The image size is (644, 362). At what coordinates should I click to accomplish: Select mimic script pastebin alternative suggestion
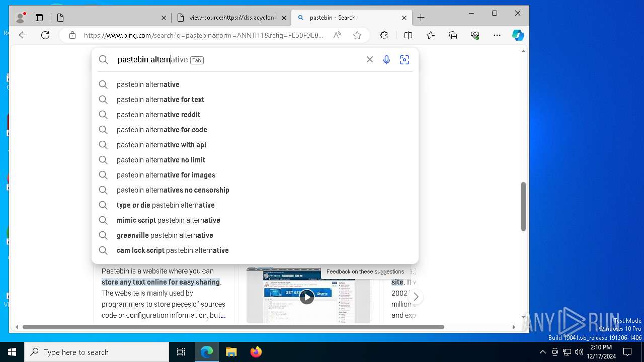tap(255, 220)
